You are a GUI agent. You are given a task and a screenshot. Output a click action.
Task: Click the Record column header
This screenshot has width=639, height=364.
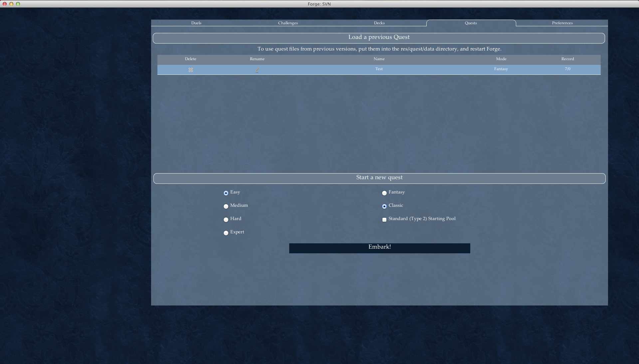click(567, 59)
